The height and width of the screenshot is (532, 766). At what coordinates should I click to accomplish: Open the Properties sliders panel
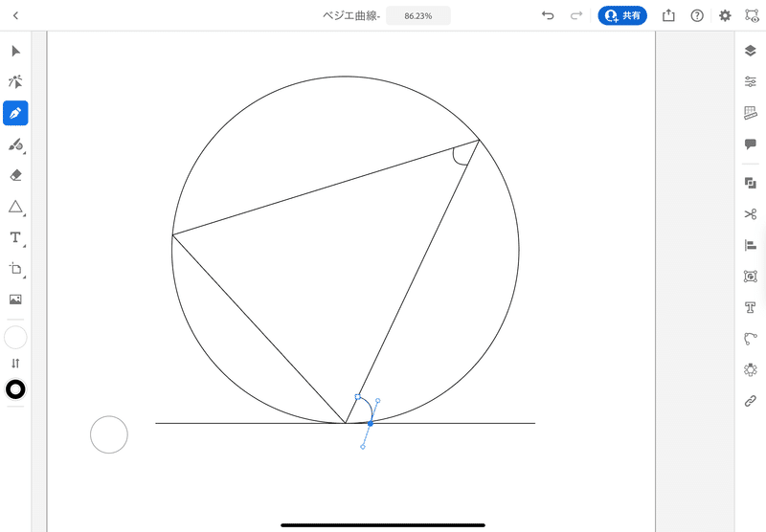coord(751,81)
